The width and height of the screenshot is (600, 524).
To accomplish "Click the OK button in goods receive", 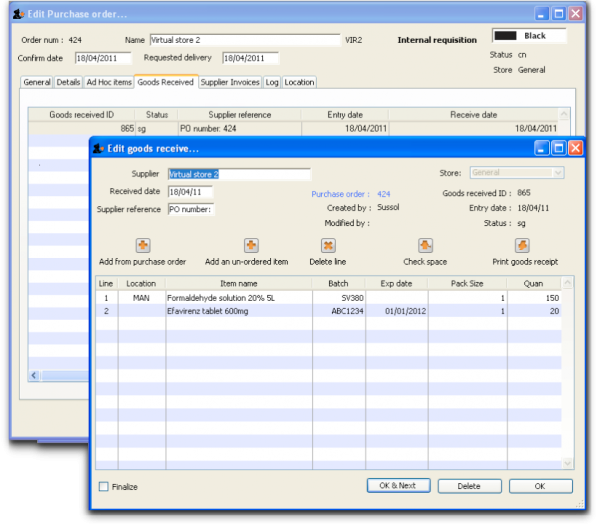I will 539,486.
